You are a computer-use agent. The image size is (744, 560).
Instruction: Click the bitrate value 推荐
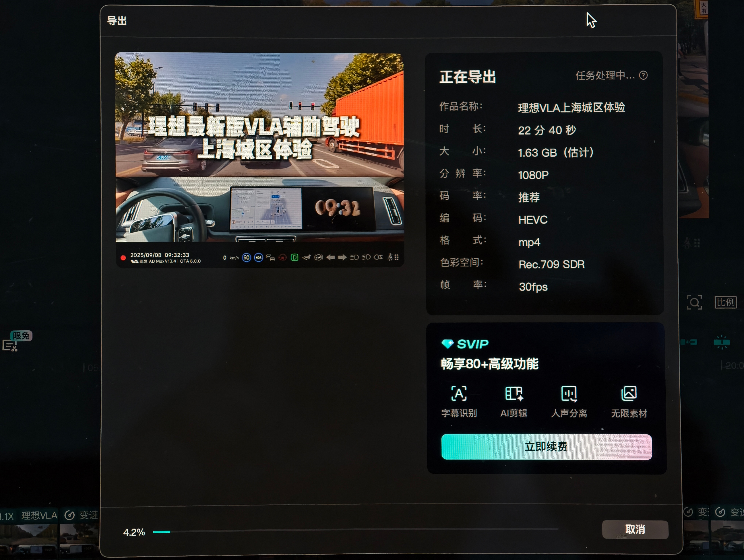coord(529,197)
